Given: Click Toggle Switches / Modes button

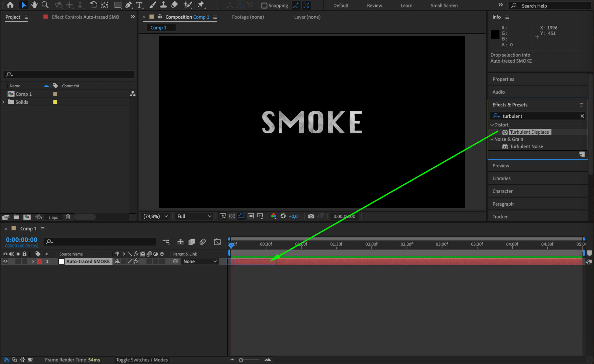Looking at the screenshot, I should coord(142,360).
